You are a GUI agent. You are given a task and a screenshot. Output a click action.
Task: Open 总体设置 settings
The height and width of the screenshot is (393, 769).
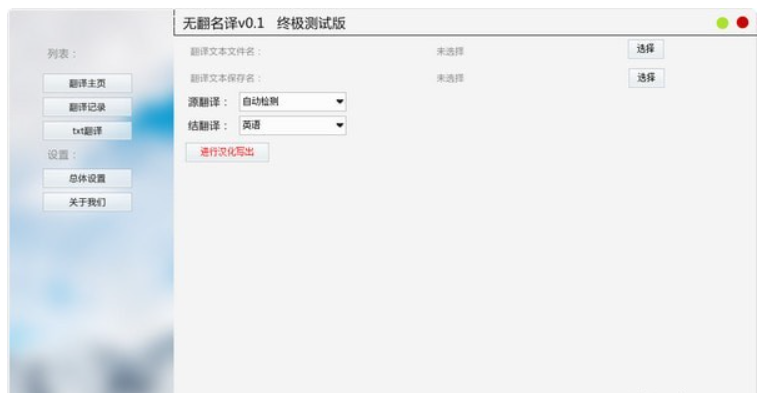pos(87,179)
